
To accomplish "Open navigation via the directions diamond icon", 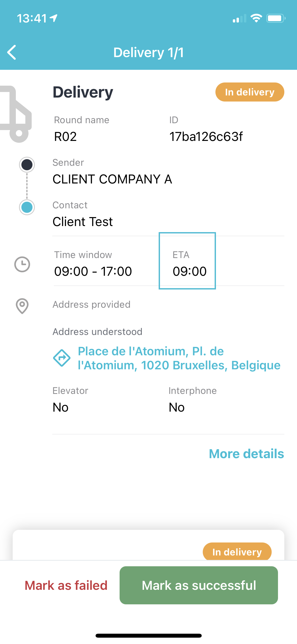I will 62,358.
